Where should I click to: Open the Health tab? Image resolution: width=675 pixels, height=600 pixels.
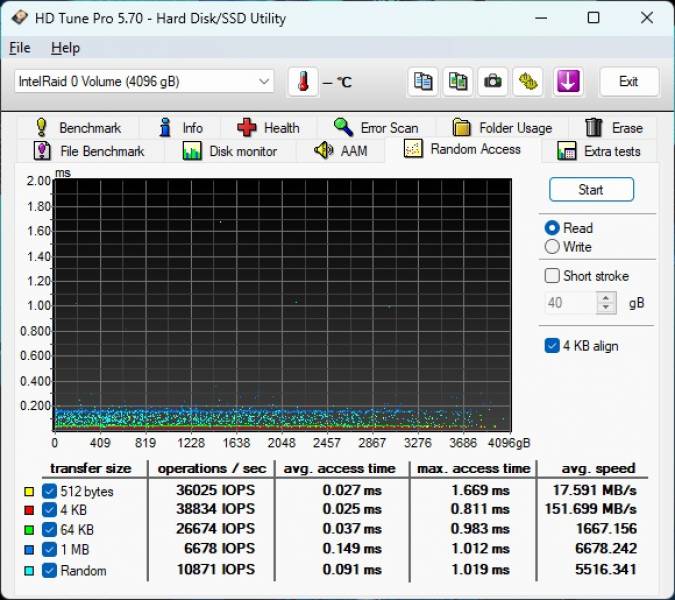[269, 128]
